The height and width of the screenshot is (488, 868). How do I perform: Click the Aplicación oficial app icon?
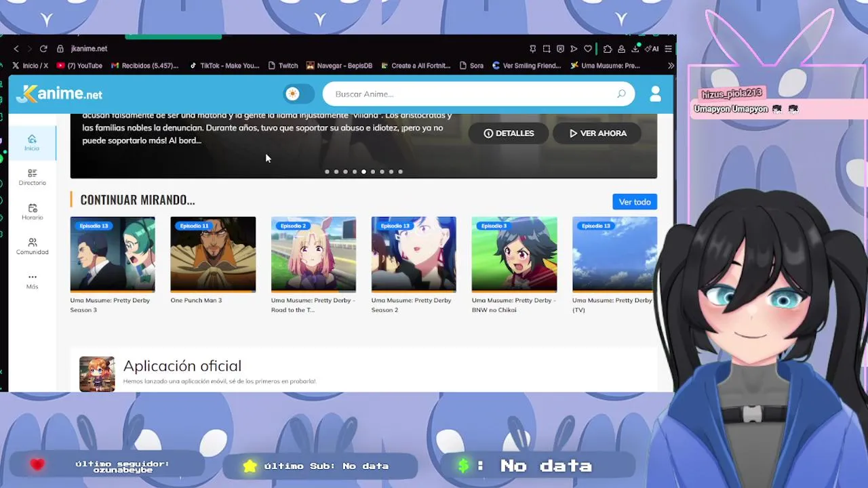pos(97,374)
